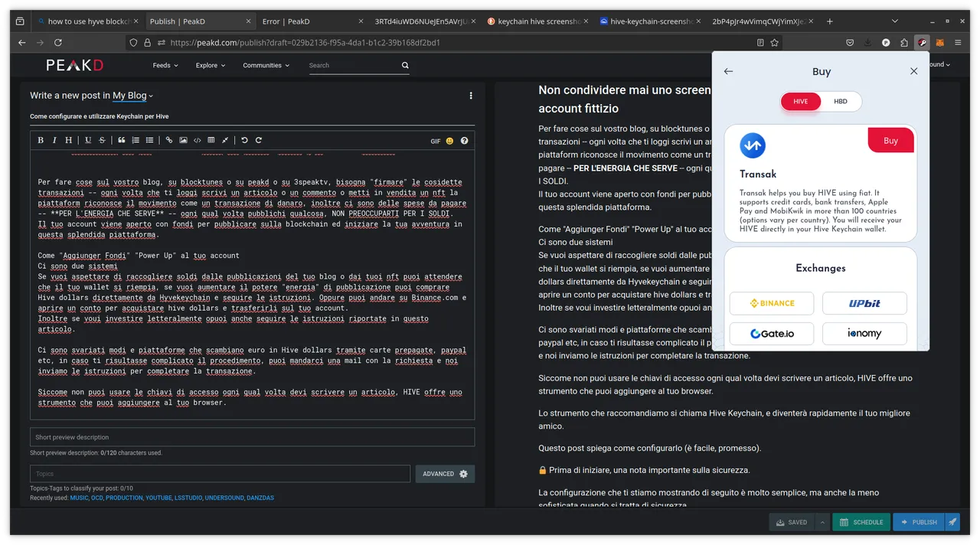
Task: Open the Firefox extensions puzzle icon
Action: click(904, 43)
